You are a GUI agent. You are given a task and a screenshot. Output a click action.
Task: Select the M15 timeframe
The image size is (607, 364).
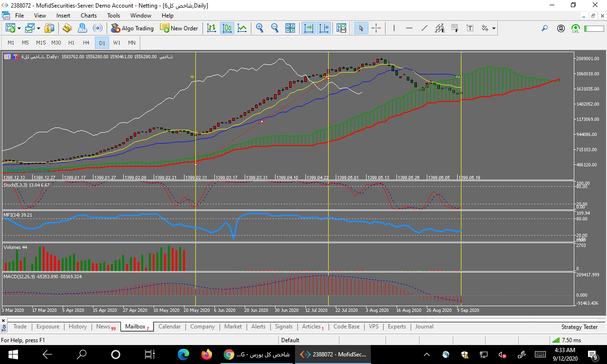(41, 43)
